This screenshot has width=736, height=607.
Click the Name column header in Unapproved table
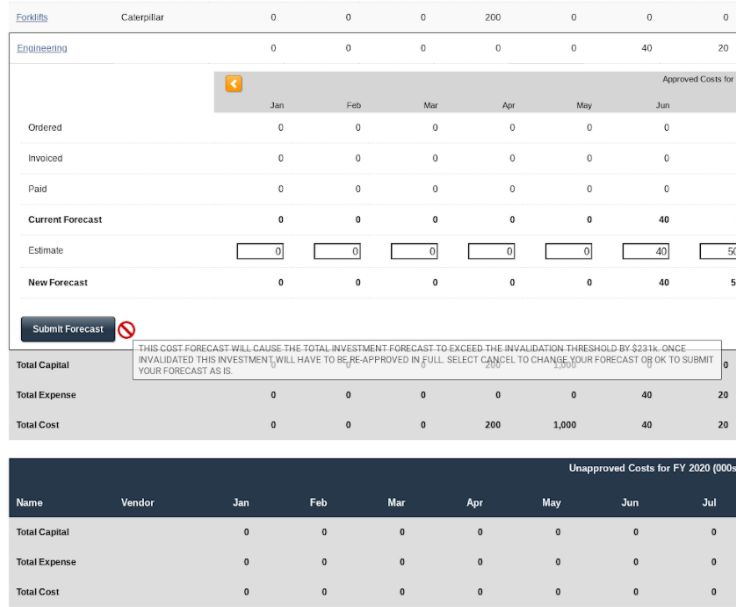pos(29,502)
